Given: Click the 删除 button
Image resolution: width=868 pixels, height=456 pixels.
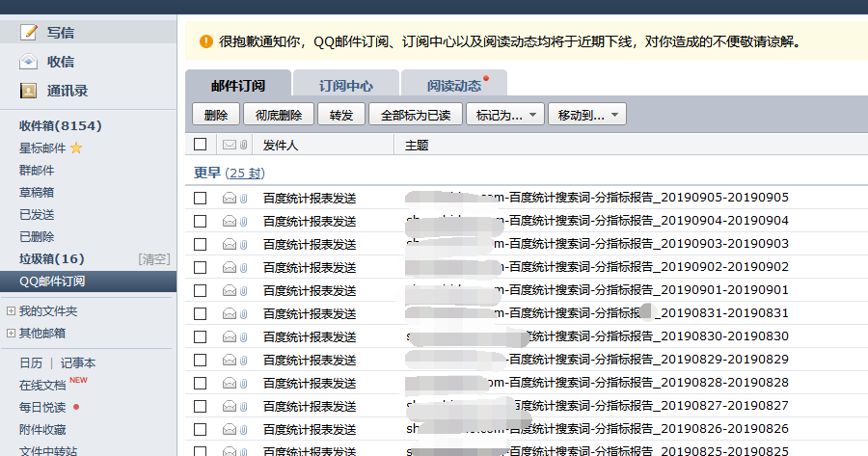Looking at the screenshot, I should (216, 115).
